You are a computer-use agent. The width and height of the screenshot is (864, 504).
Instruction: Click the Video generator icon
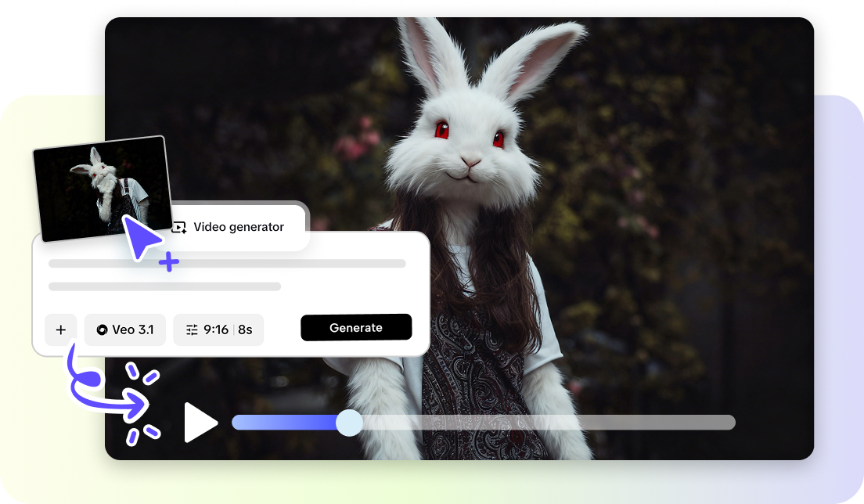click(180, 227)
